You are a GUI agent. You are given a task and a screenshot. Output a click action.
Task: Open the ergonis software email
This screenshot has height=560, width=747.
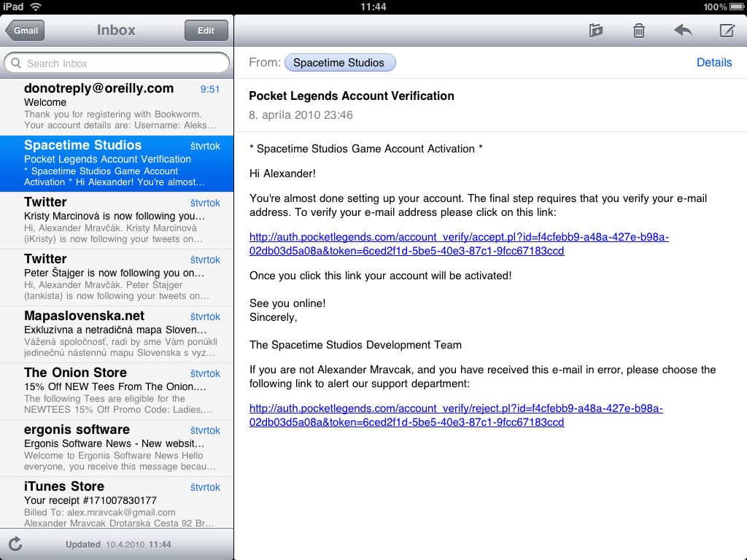coord(117,448)
